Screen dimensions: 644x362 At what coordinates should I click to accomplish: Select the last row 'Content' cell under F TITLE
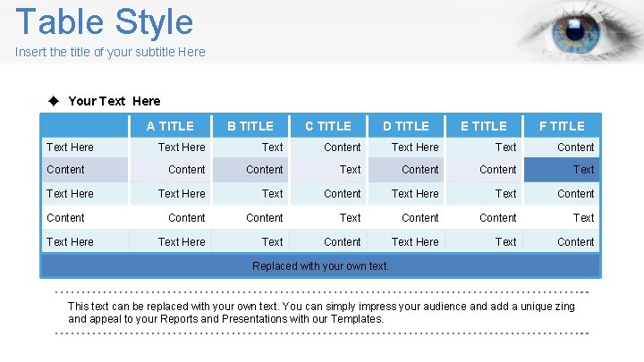[x=562, y=241]
